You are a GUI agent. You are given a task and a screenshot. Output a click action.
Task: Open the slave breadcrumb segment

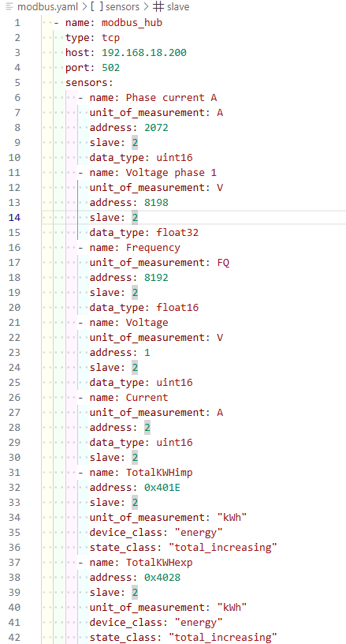[x=178, y=7]
